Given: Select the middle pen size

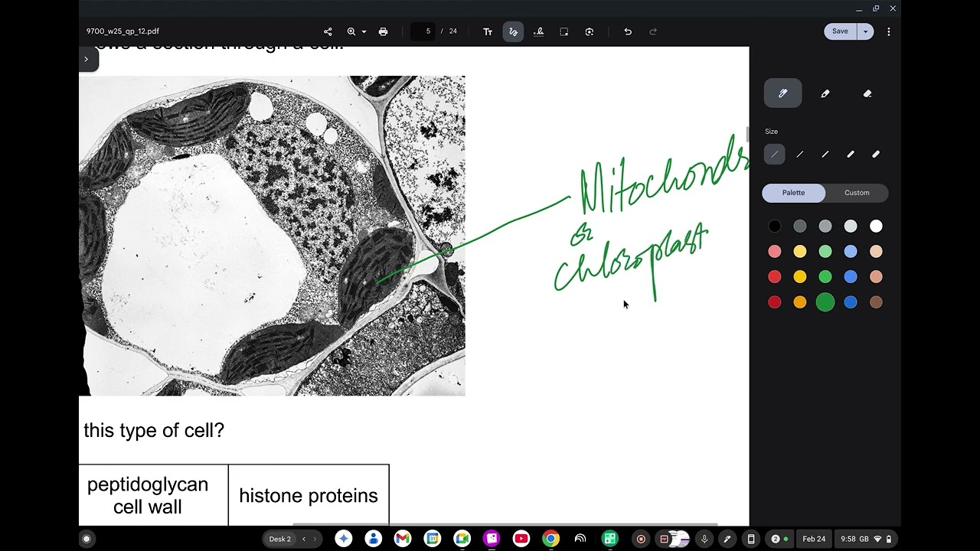Looking at the screenshot, I should (825, 154).
